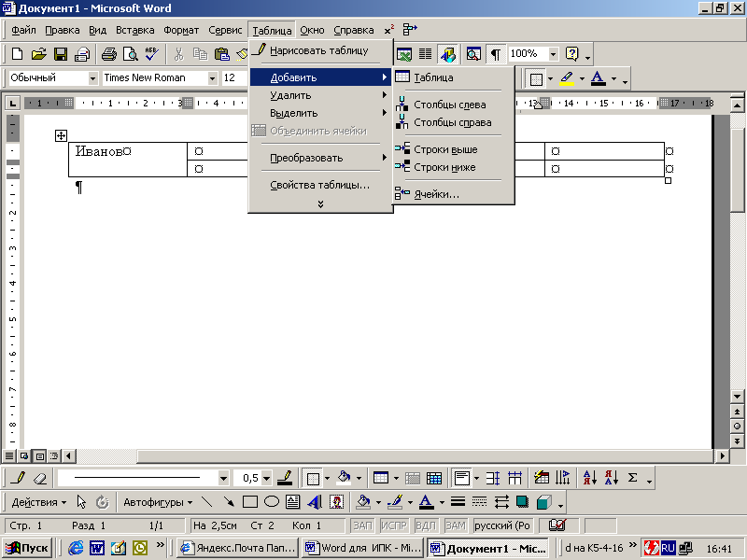
Task: Insert WordArt from Drawing toolbar
Action: (x=315, y=502)
